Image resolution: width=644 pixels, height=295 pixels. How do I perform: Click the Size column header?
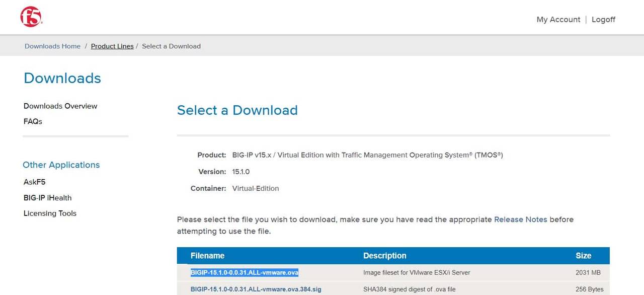point(583,256)
